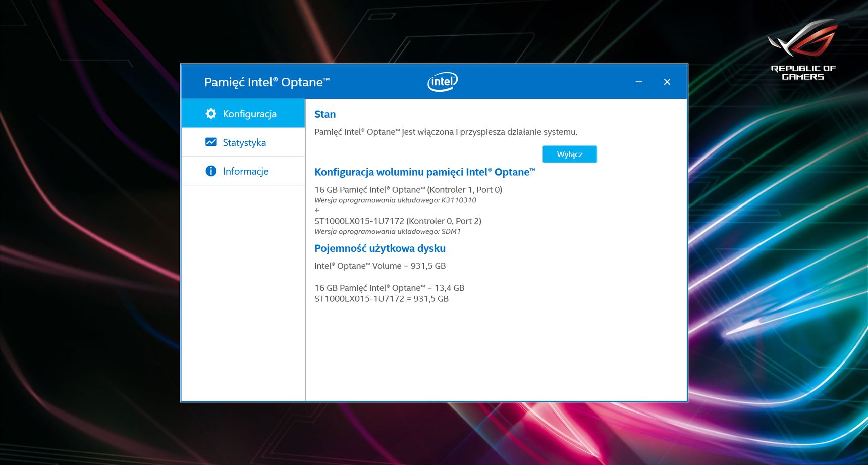Viewport: 868px width, 465px height.
Task: Click the Pojemność użytkowa dysku heading
Action: coord(380,248)
